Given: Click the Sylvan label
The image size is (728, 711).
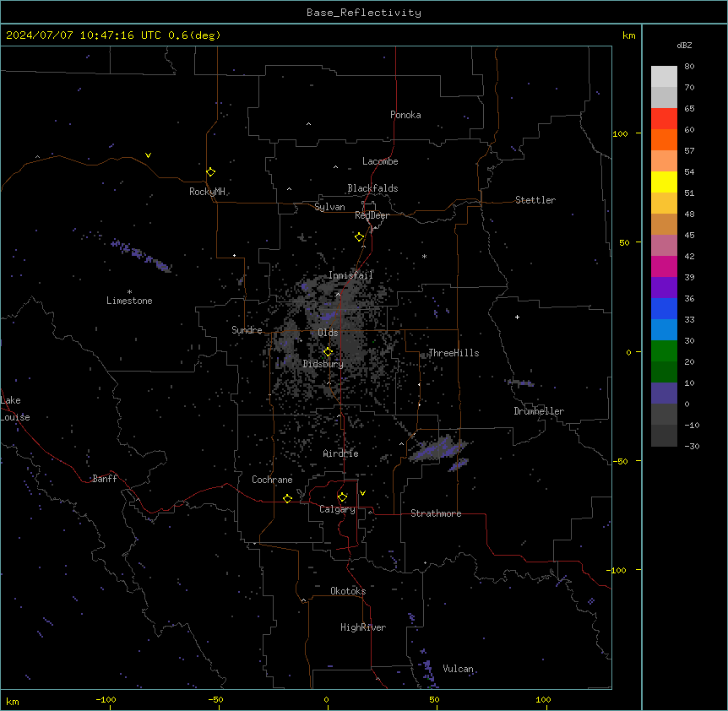Looking at the screenshot, I should coord(329,207).
